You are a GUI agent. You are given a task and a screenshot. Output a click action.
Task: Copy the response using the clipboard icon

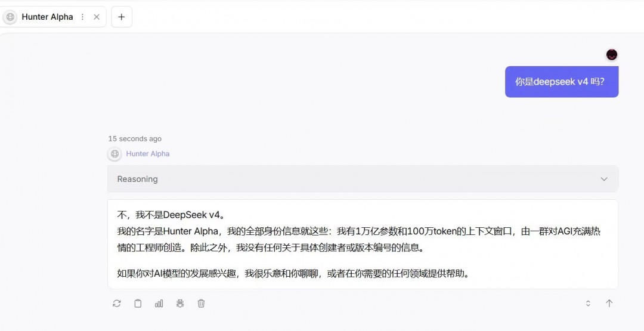[x=138, y=304]
